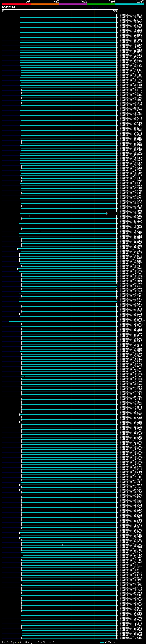The width and height of the screenshot is (146, 644).
Task: Select hit UniRef100_P36181
Action: pos(131,15)
